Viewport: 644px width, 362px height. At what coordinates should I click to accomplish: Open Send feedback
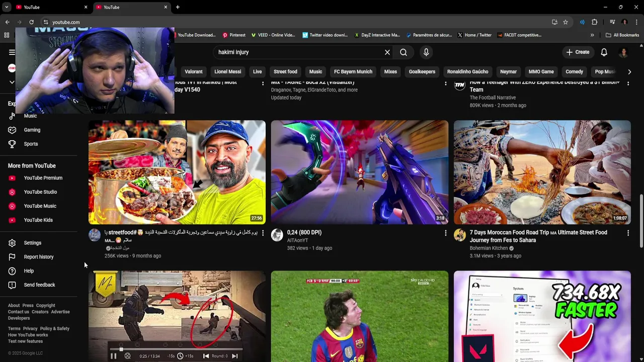39,285
